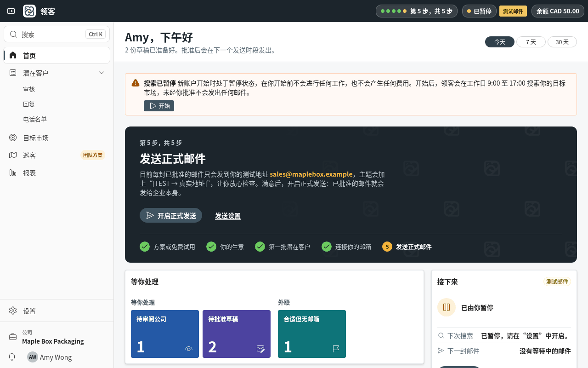The width and height of the screenshot is (588, 368).
Task: Click the briefcase company icon
Action: [x=13, y=337]
